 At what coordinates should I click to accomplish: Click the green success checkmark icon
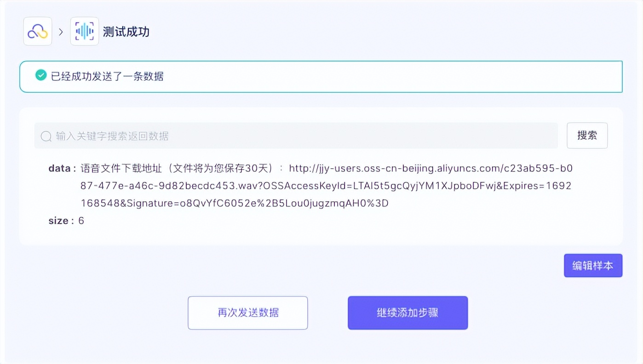pos(41,75)
